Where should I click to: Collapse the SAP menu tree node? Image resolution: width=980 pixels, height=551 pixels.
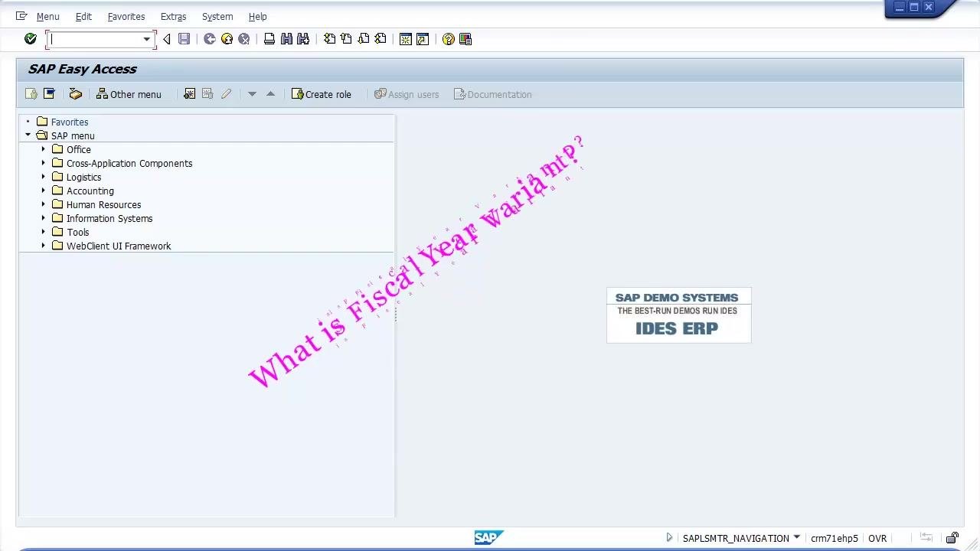[x=28, y=135]
